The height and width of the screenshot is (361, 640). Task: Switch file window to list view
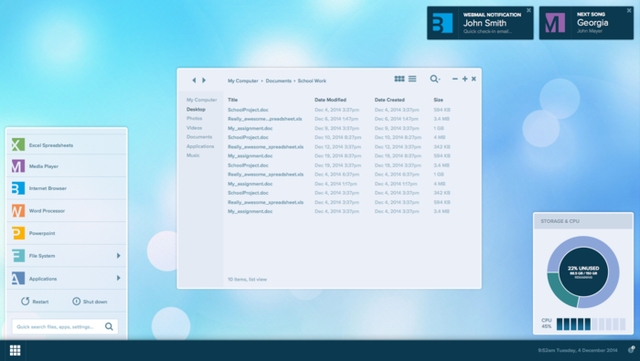(412, 79)
